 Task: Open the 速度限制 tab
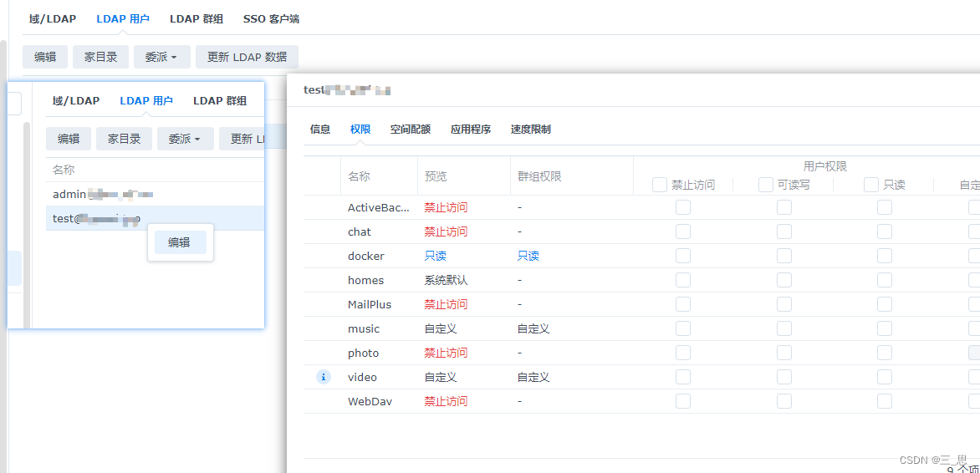[531, 130]
